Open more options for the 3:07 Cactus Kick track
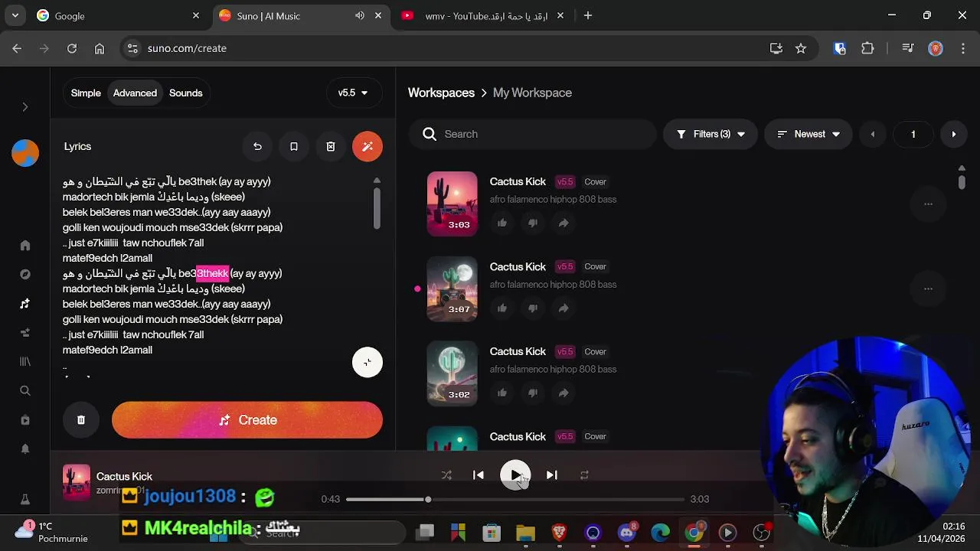 click(x=928, y=289)
